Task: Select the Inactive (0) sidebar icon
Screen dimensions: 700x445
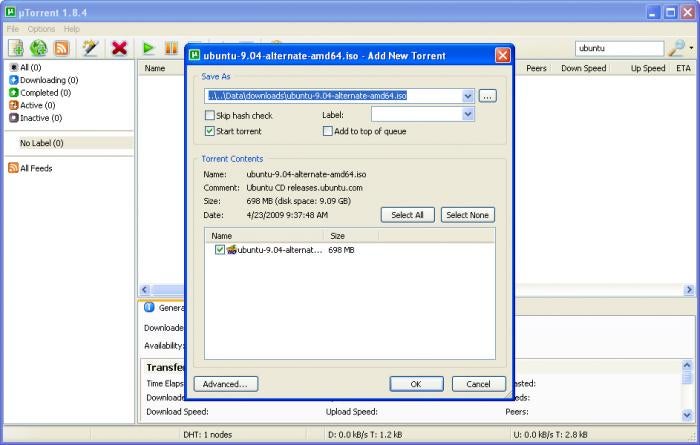Action: [14, 118]
